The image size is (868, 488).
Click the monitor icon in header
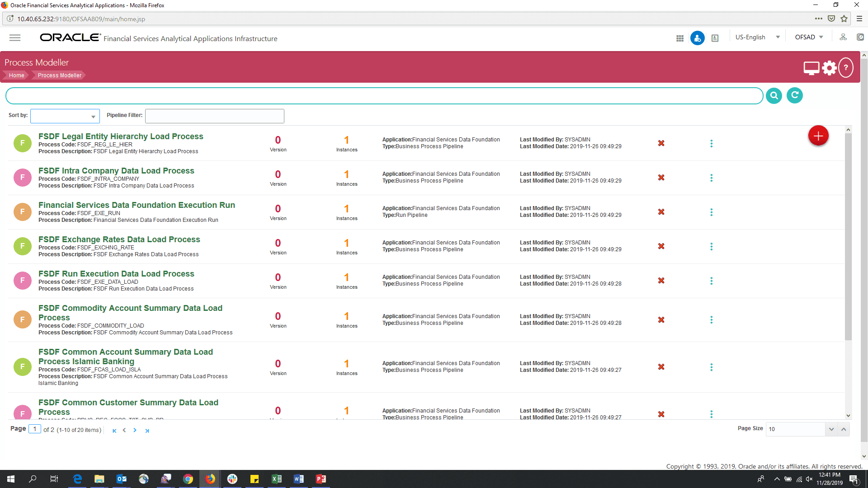pos(811,68)
